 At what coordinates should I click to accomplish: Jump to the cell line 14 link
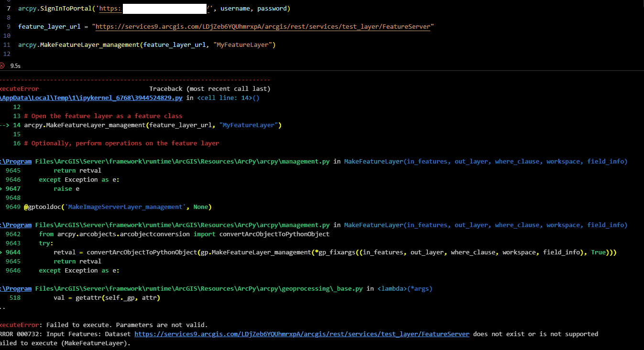[228, 98]
